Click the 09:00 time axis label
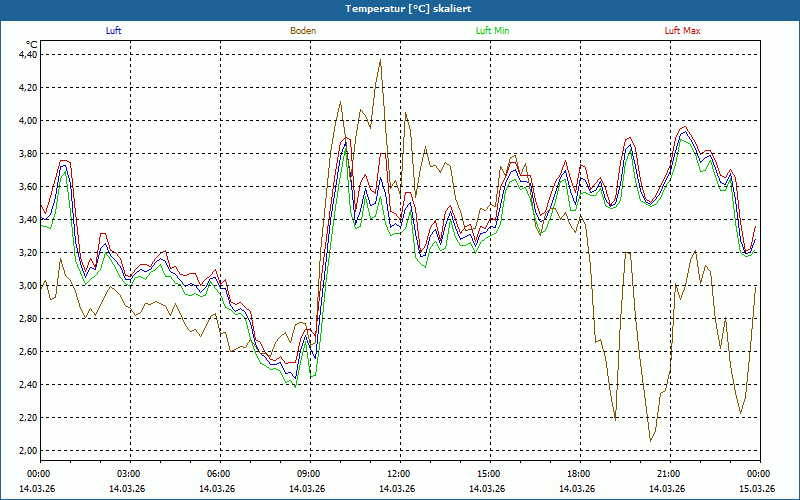 (x=307, y=473)
